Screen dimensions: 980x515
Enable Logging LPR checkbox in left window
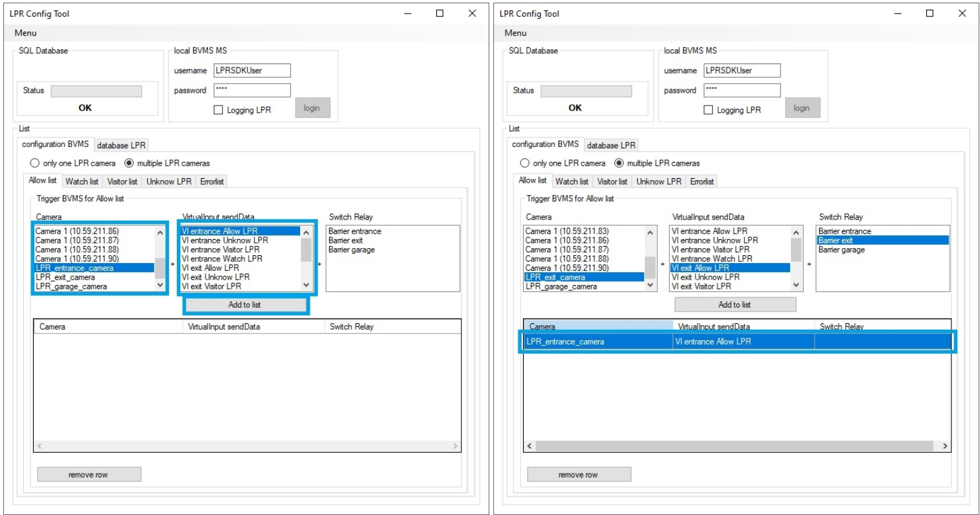(218, 110)
